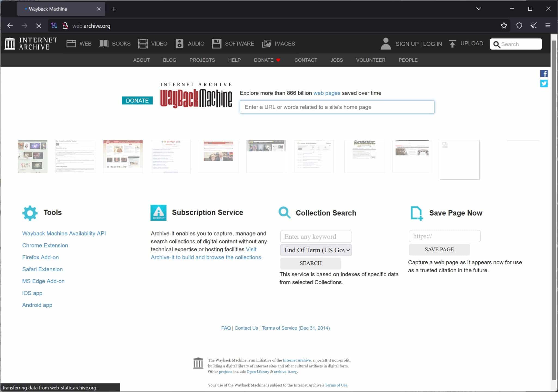The height and width of the screenshot is (392, 558).
Task: Click the SAVE PAGE button
Action: [439, 249]
